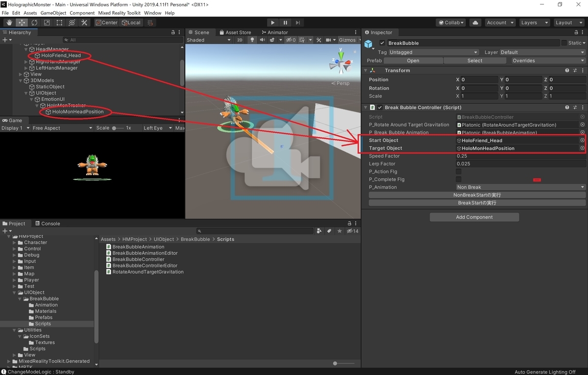Open the Account dropdown
Screen dimensions: 588x375
tap(500, 23)
